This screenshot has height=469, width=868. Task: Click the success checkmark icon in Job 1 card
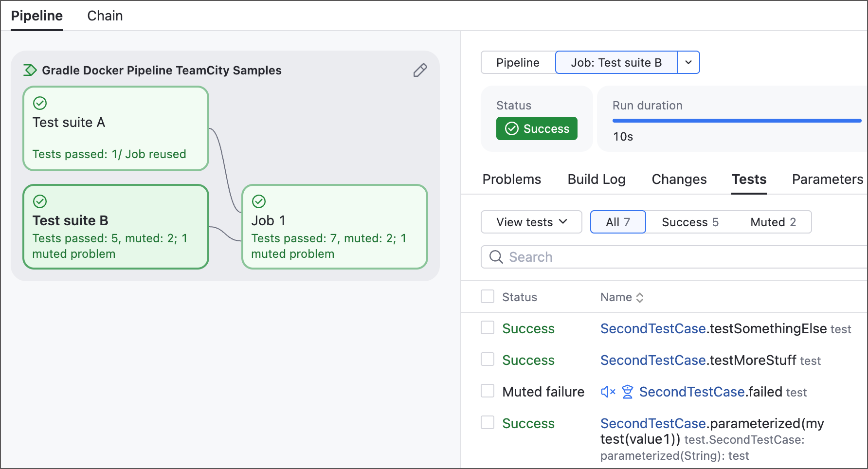pos(259,201)
